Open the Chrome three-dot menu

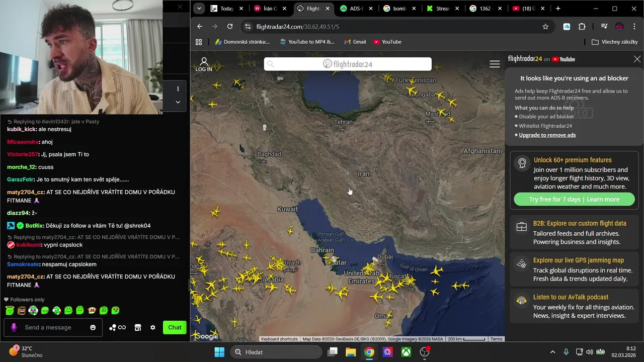(634, 27)
